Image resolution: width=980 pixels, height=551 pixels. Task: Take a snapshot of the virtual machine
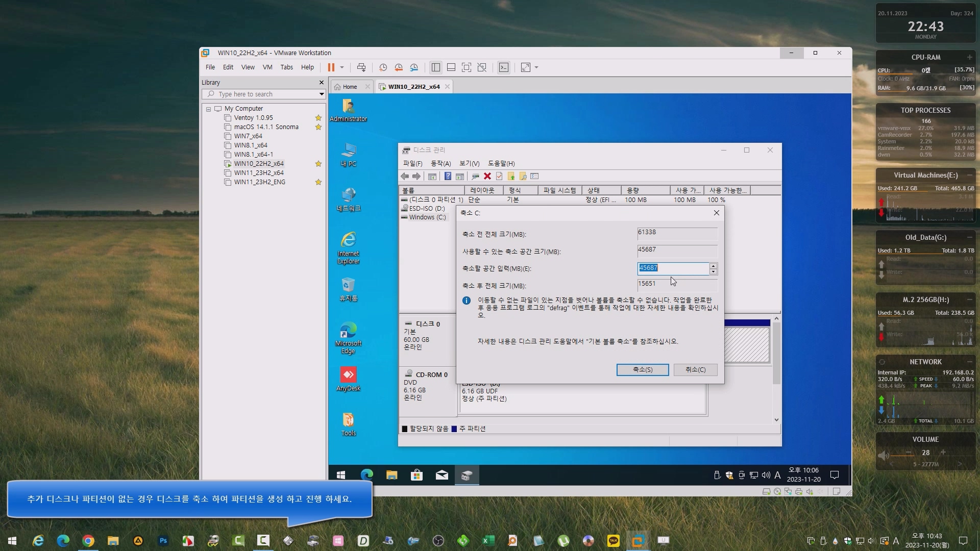[x=383, y=67]
